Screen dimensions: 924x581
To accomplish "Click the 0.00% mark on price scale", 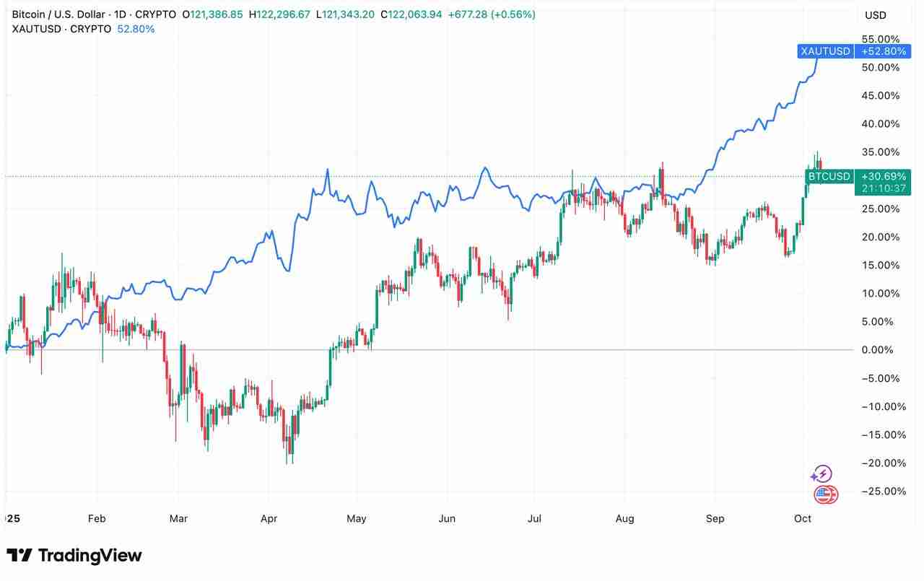I will coord(879,350).
